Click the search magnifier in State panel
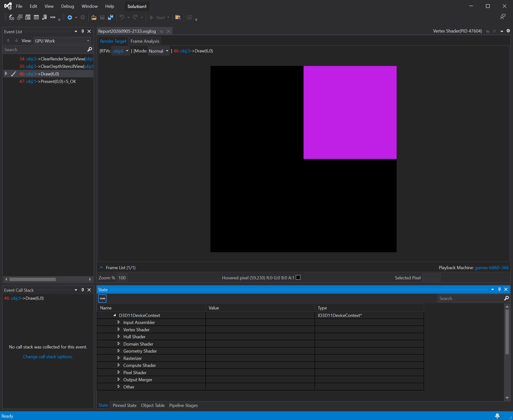513x420 pixels. tap(506, 298)
